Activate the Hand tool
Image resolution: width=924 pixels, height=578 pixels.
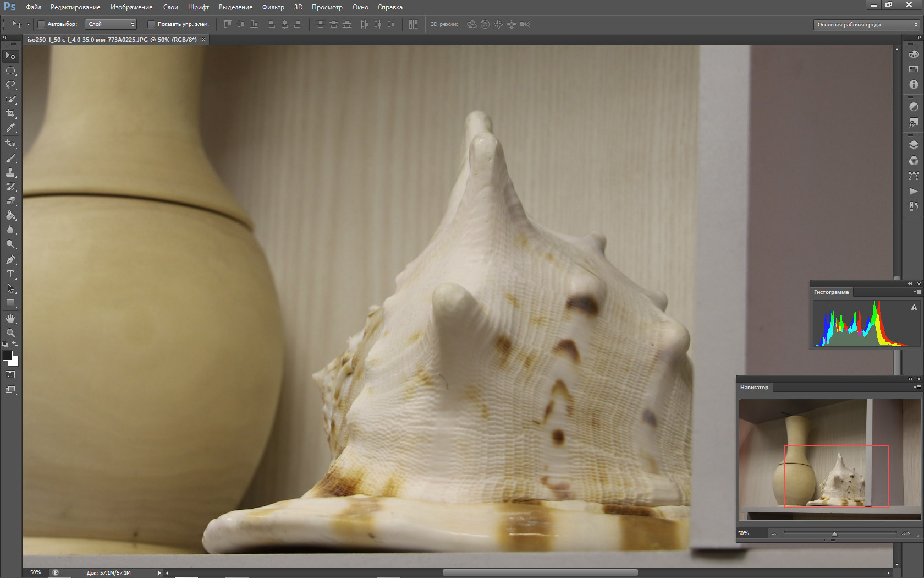click(x=10, y=319)
